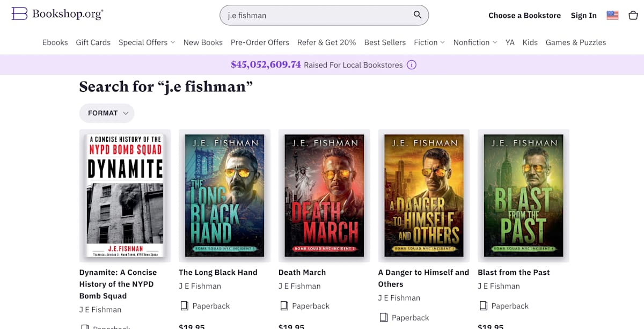The image size is (644, 329).
Task: Click the Blast from the Past title link
Action: coord(514,272)
